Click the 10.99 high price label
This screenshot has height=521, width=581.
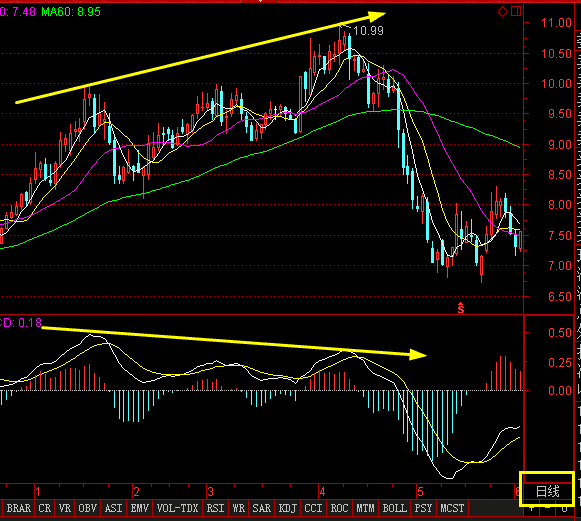(368, 31)
